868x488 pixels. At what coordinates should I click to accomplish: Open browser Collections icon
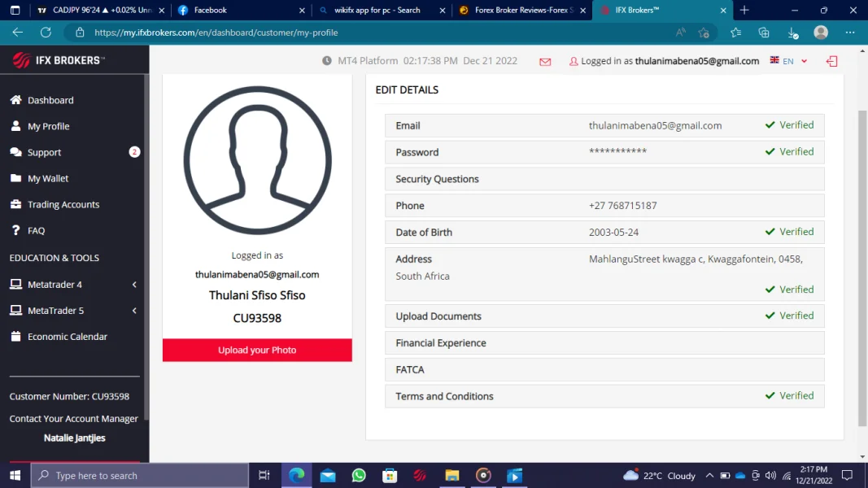[x=764, y=33]
